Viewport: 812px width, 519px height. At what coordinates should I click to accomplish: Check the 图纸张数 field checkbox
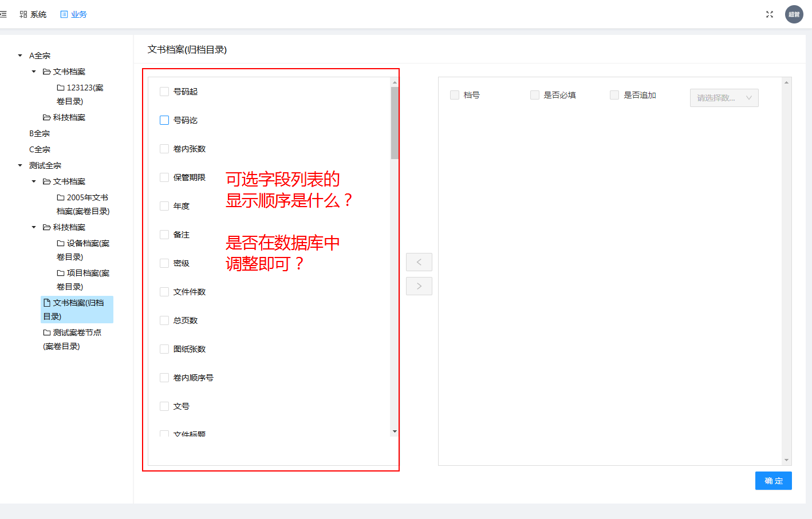click(x=164, y=349)
